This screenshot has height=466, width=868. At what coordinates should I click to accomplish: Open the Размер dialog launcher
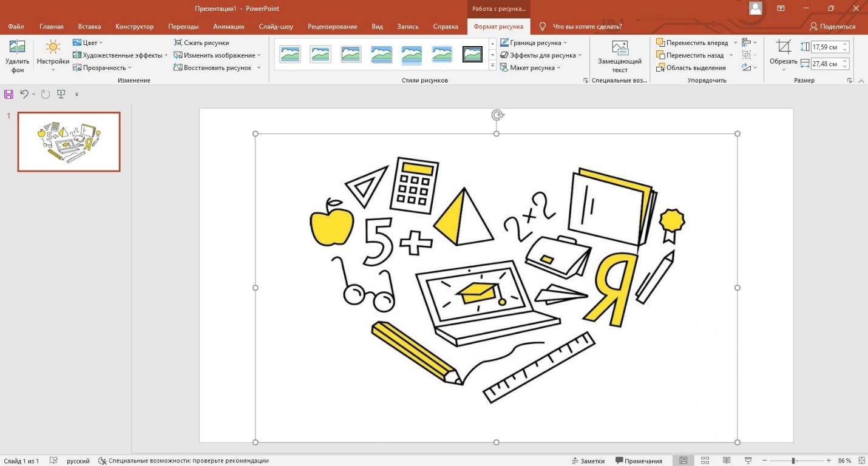850,80
